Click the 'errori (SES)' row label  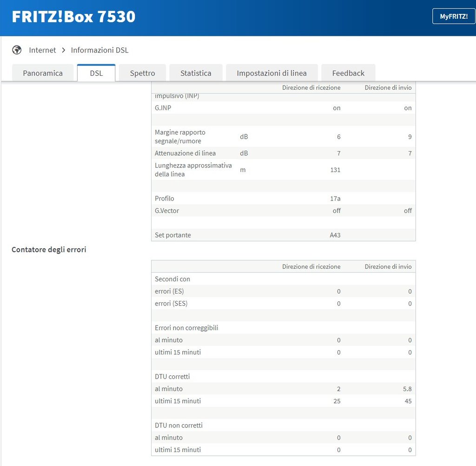tap(171, 303)
